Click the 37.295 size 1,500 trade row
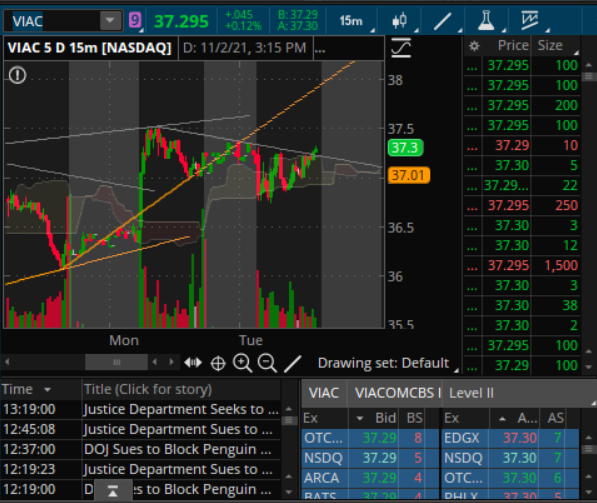Screen dimensions: 597x503 click(522, 265)
